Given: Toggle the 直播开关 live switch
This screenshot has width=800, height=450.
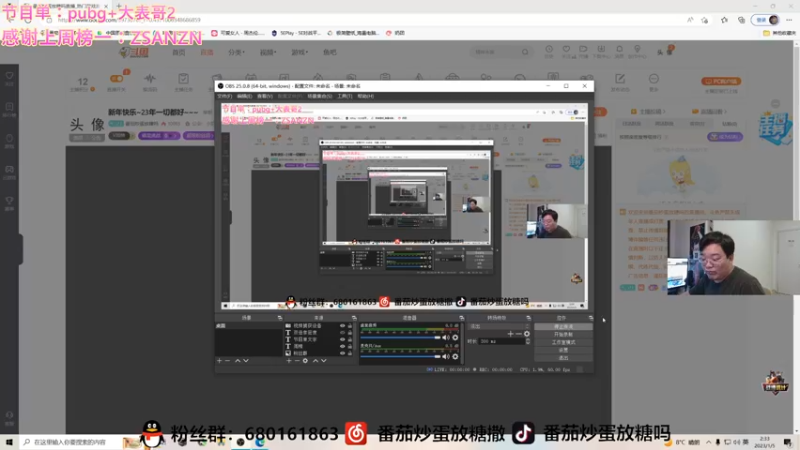Looking at the screenshot, I should pyautogui.click(x=116, y=79).
